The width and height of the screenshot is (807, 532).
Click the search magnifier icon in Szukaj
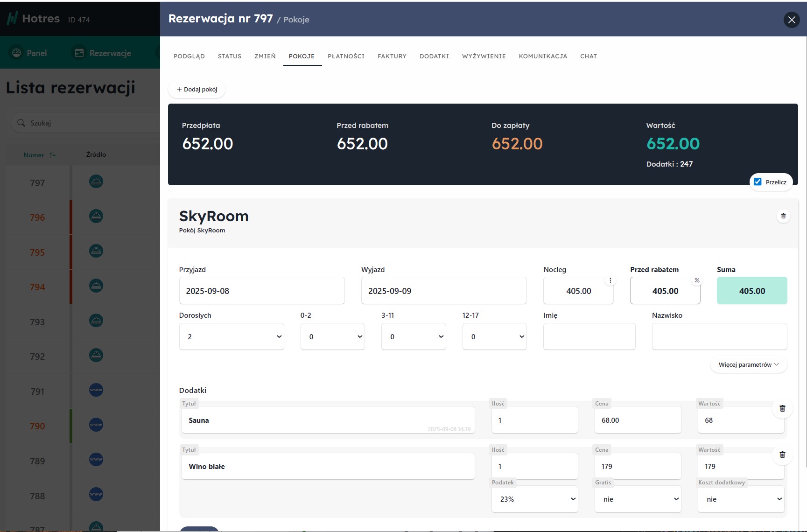[x=21, y=123]
